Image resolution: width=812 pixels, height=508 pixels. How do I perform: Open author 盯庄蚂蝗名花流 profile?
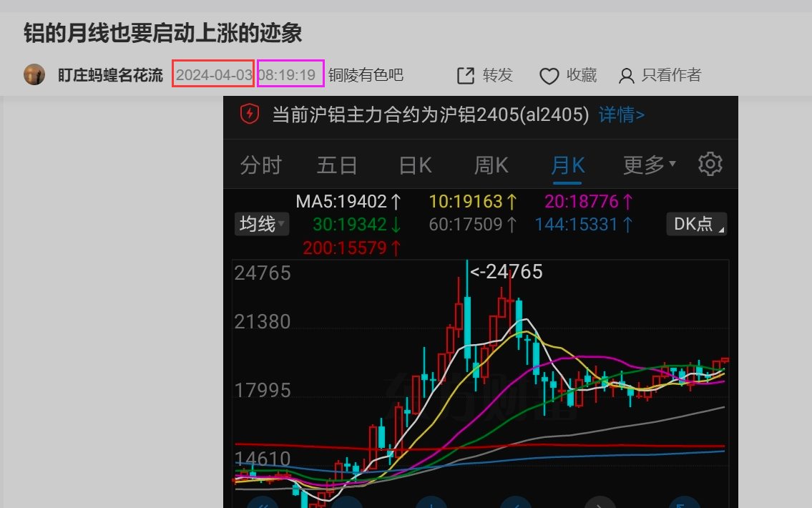[x=110, y=75]
